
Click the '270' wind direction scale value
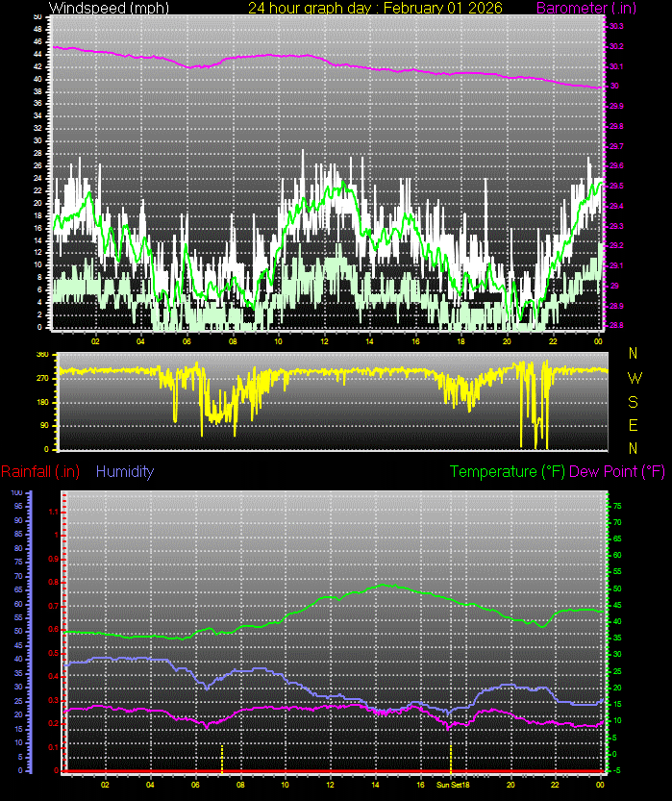click(43, 379)
